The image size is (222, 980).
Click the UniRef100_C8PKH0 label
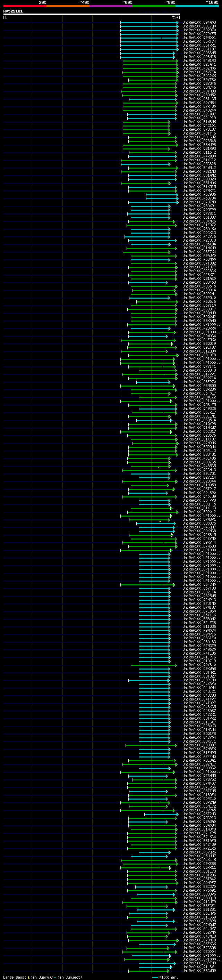[199, 680]
